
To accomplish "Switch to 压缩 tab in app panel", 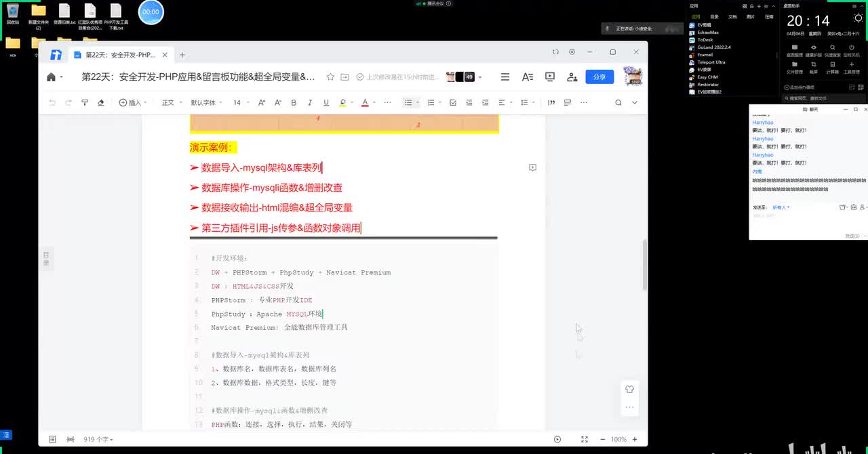I will 769,16.
